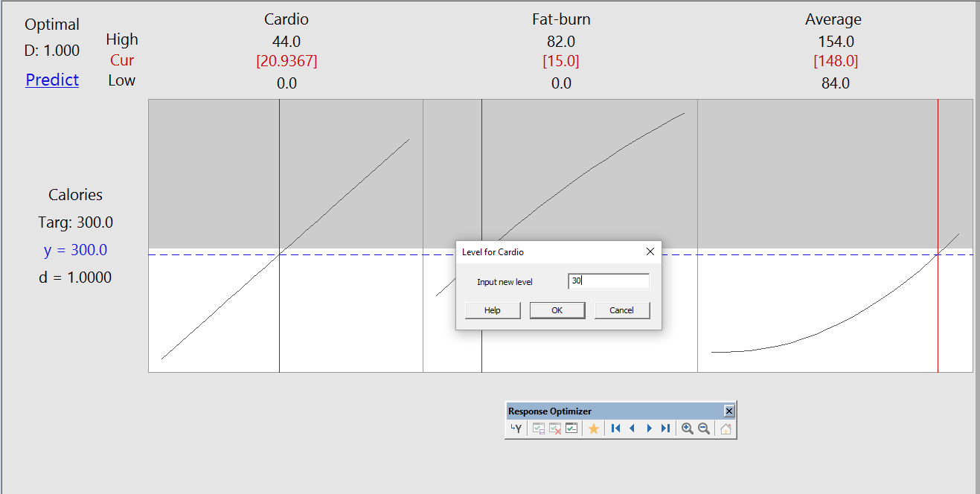Open the blue Predict link
This screenshot has height=494, width=980.
tap(52, 80)
